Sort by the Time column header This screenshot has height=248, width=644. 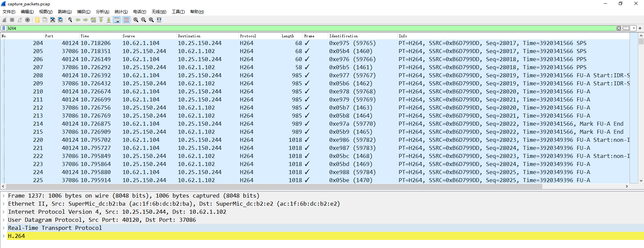100,36
